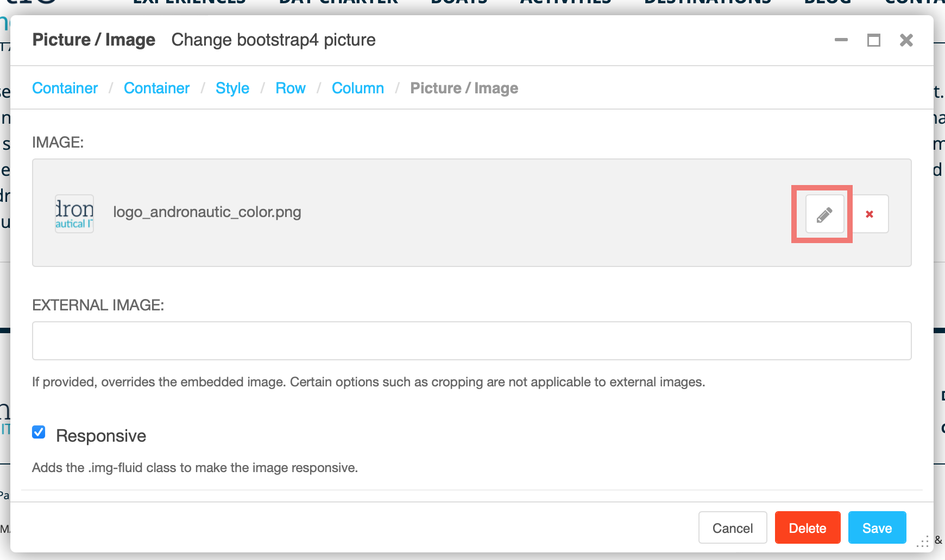Click the Responsive label text
The width and height of the screenshot is (945, 560).
[x=101, y=436]
